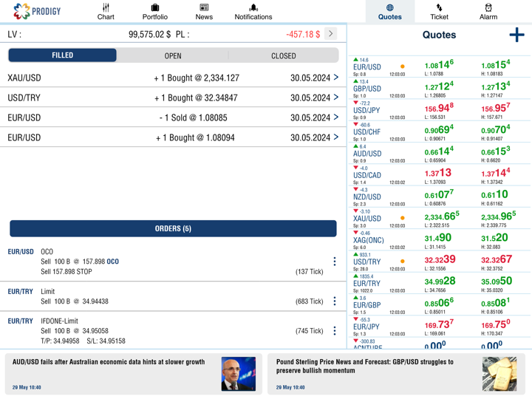The width and height of the screenshot is (532, 399).
Task: Add a new quote with plus icon
Action: (516, 35)
